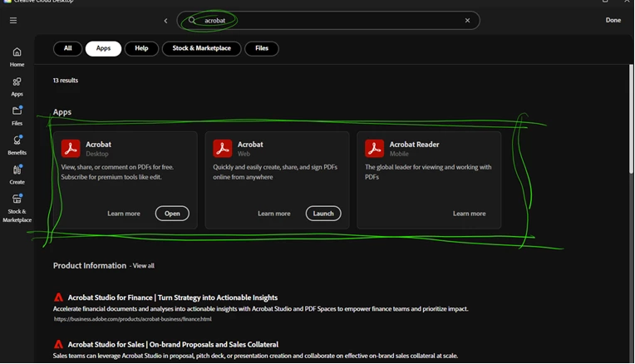Open Home in the sidebar
The height and width of the screenshot is (364, 635).
[x=17, y=57]
